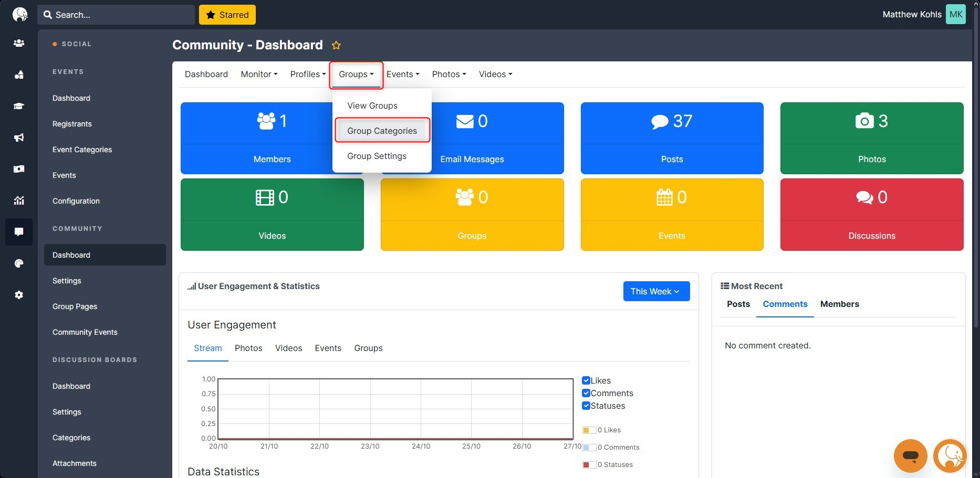This screenshot has width=980, height=478.
Task: Uncheck the Likes checkbox
Action: point(586,380)
